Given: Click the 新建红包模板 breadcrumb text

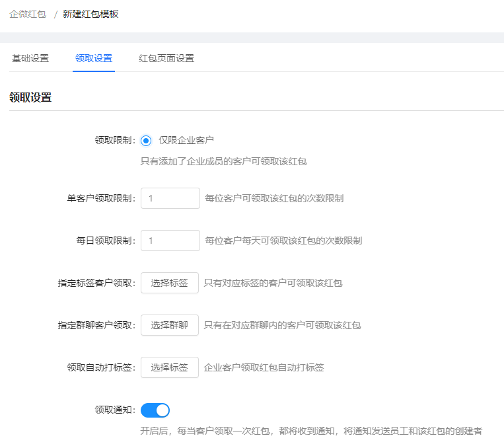Looking at the screenshot, I should [90, 14].
